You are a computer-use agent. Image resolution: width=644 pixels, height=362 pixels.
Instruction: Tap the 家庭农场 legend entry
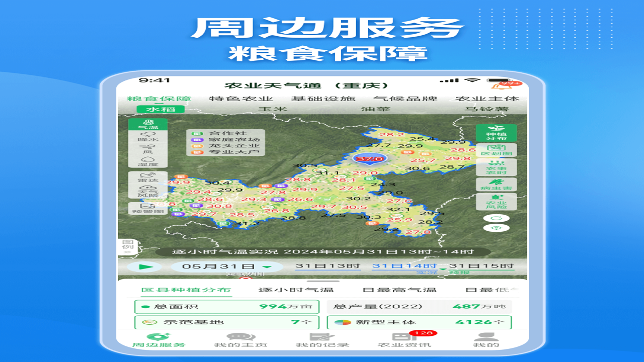[226, 140]
